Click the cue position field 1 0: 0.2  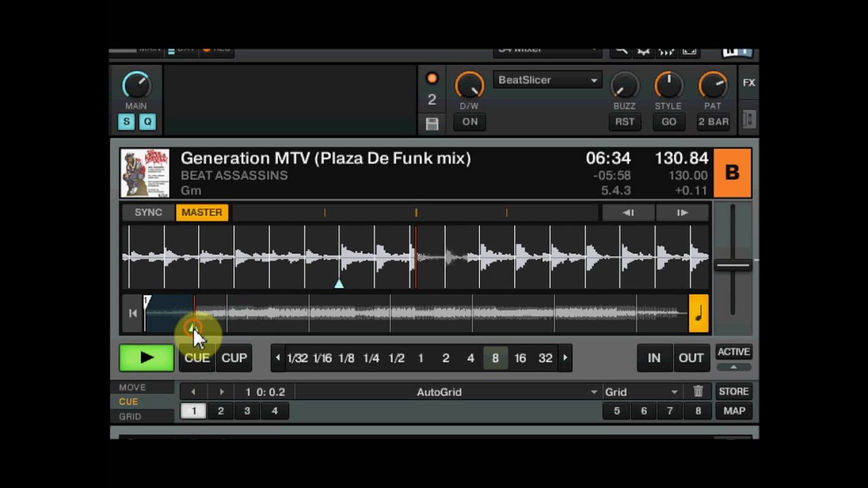tap(265, 392)
